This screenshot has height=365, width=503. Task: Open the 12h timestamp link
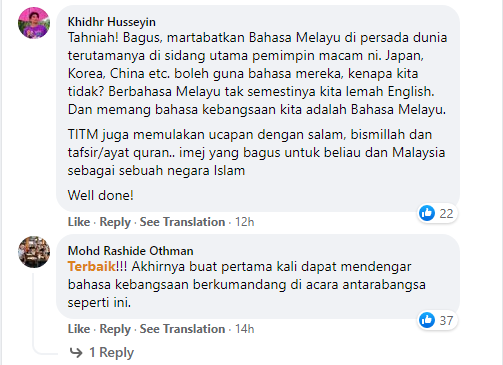245,222
